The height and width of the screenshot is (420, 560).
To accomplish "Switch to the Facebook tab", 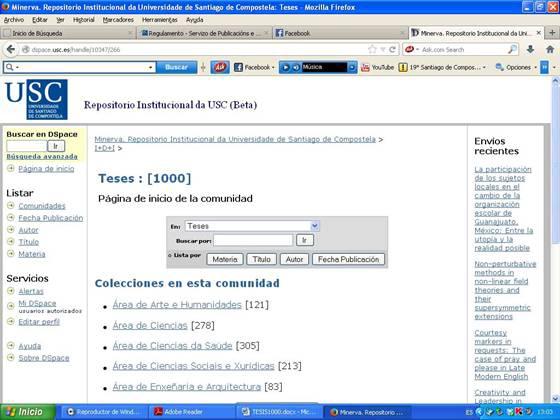I will coord(339,33).
